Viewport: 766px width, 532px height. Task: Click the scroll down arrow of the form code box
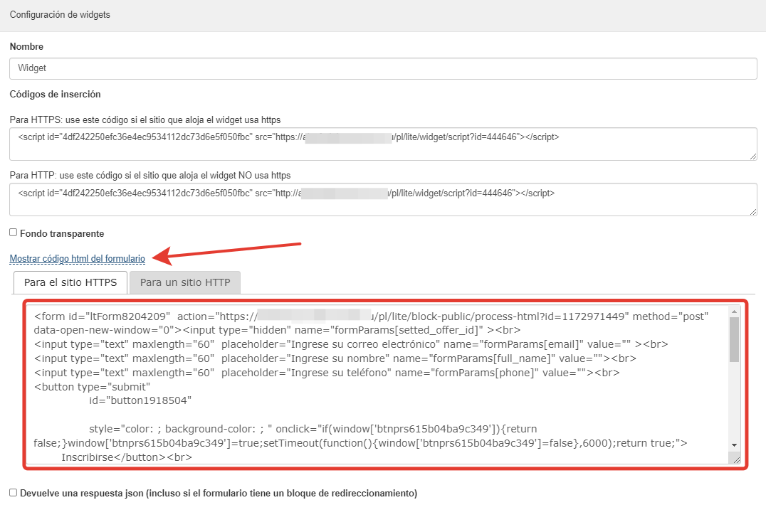(734, 445)
